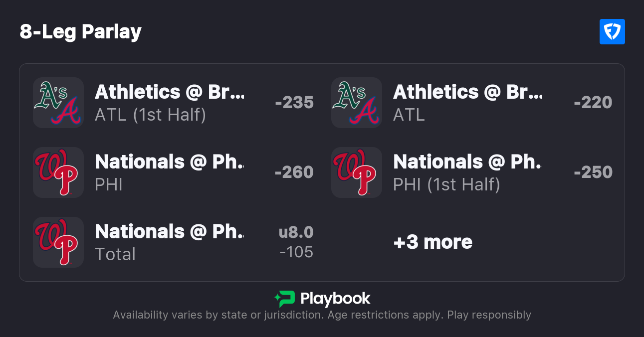Open the Athletics @ Braves matchup with -235 odds
The image size is (644, 337).
[x=170, y=92]
